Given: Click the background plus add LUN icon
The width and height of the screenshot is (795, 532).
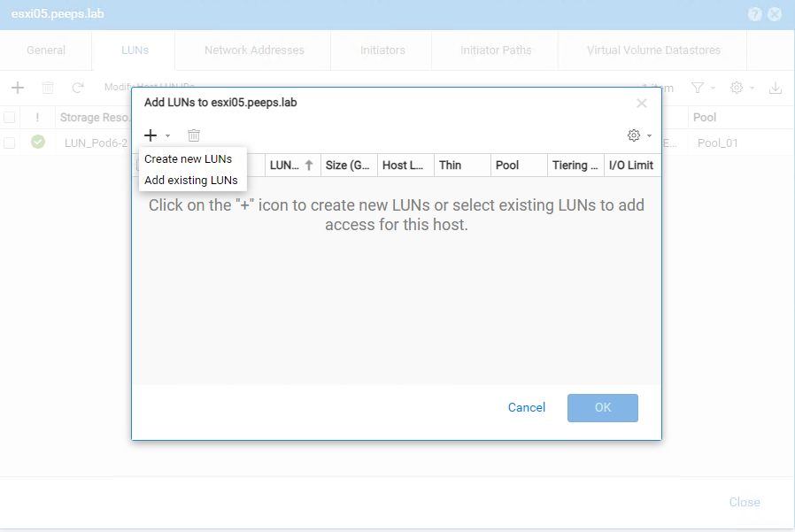Looking at the screenshot, I should (18, 88).
